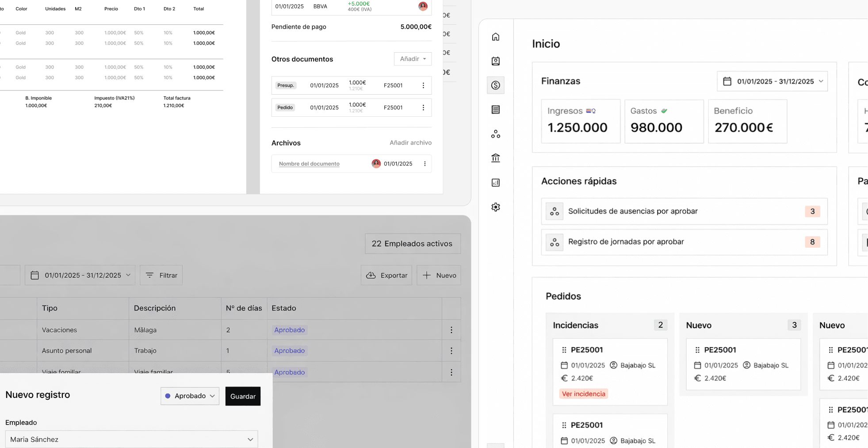
Task: Click the Añadir archivo link
Action: click(x=410, y=143)
